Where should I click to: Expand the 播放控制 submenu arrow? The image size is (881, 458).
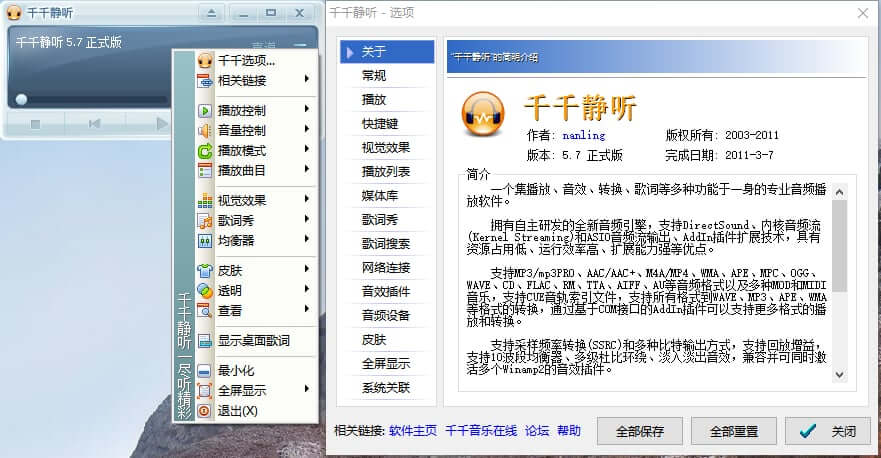click(307, 108)
